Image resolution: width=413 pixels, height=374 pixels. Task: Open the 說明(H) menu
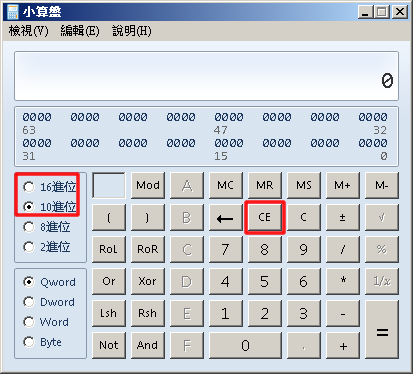click(x=132, y=31)
